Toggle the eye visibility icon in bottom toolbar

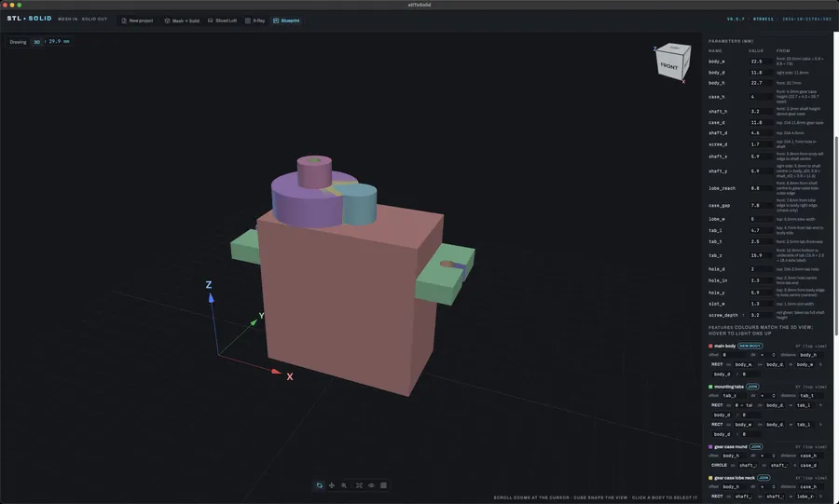pyautogui.click(x=371, y=485)
